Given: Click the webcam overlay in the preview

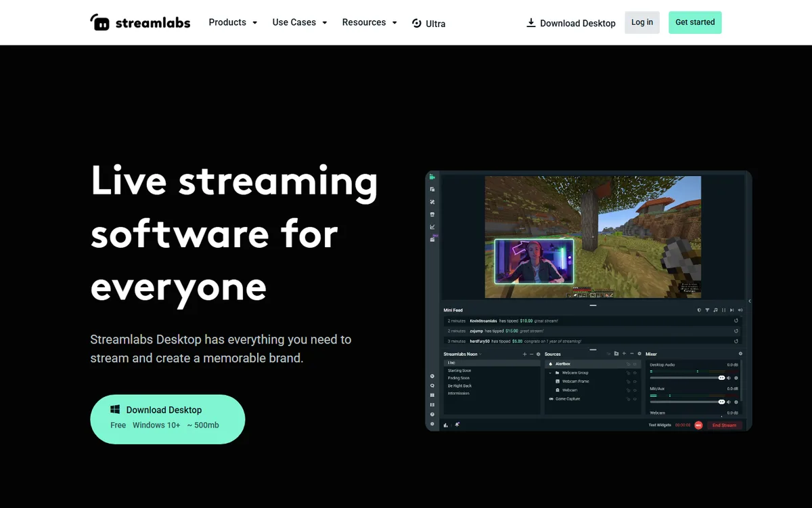Looking at the screenshot, I should [x=534, y=261].
